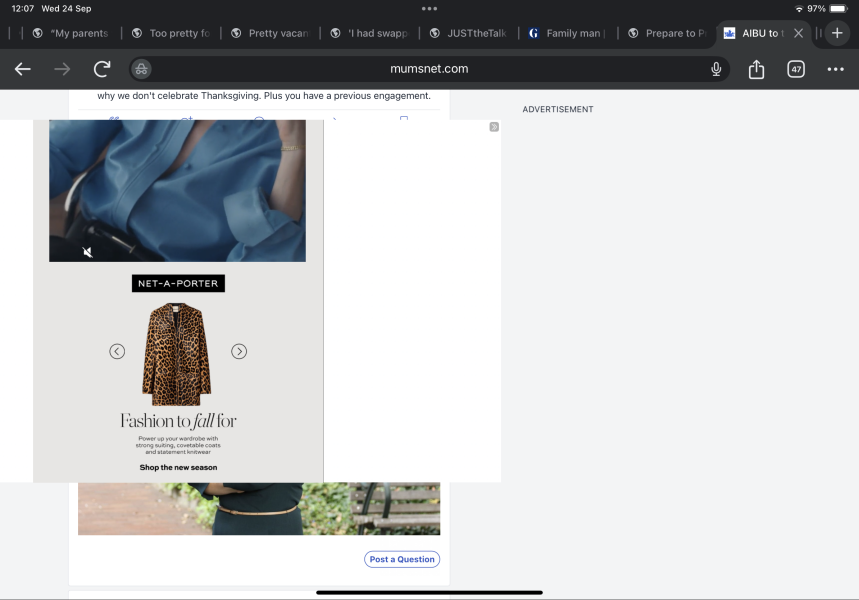Open a new tab with the plus icon

(x=836, y=33)
